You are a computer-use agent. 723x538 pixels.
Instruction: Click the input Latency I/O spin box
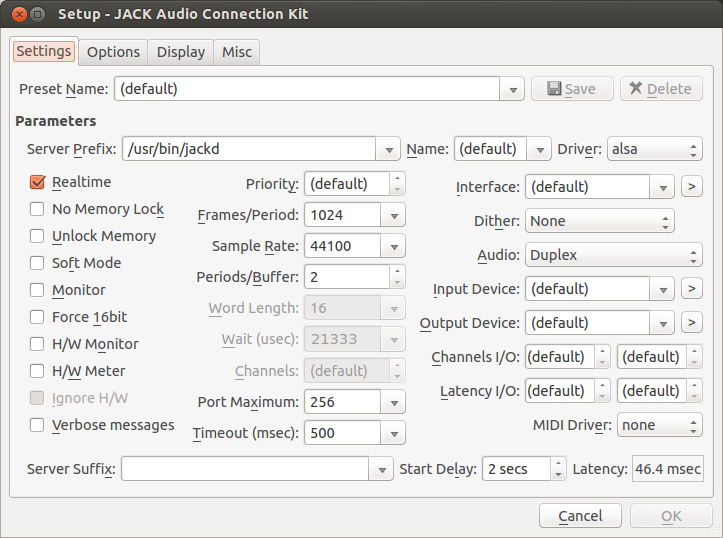(568, 391)
